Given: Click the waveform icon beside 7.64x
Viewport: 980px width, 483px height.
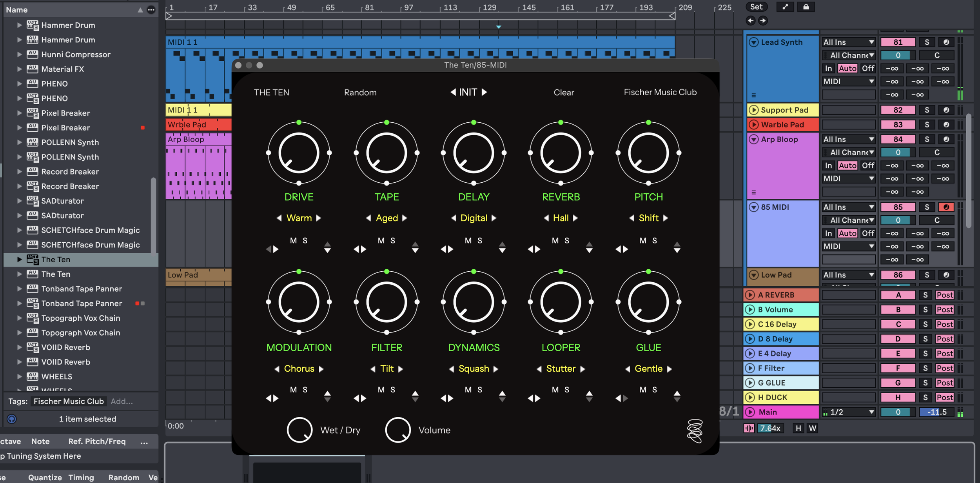Looking at the screenshot, I should (749, 428).
